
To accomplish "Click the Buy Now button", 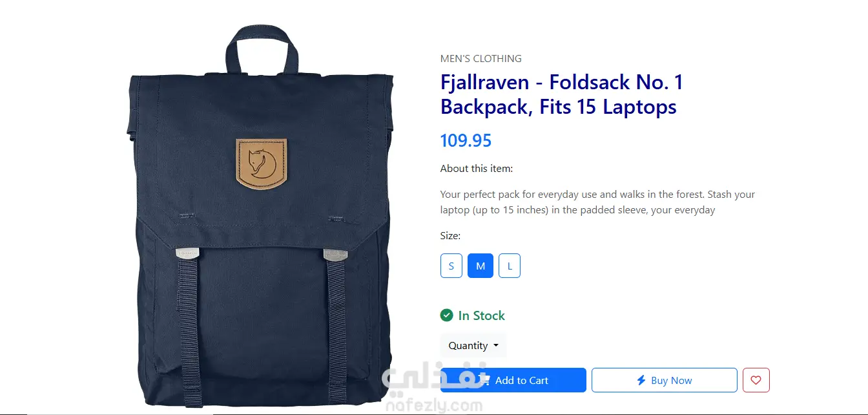I will tap(664, 380).
